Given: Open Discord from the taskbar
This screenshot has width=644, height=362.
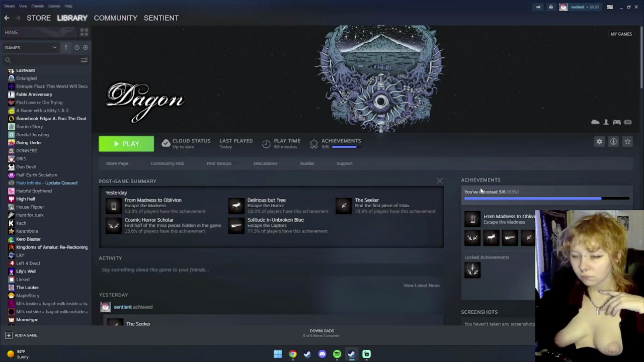Looking at the screenshot, I should click(x=322, y=354).
